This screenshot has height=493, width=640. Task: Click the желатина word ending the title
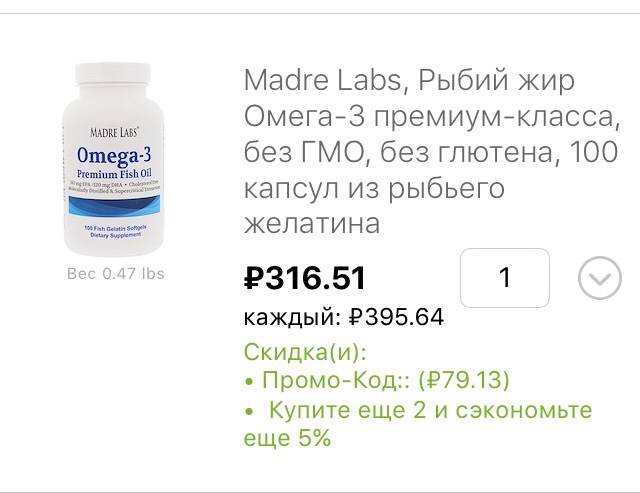(312, 223)
